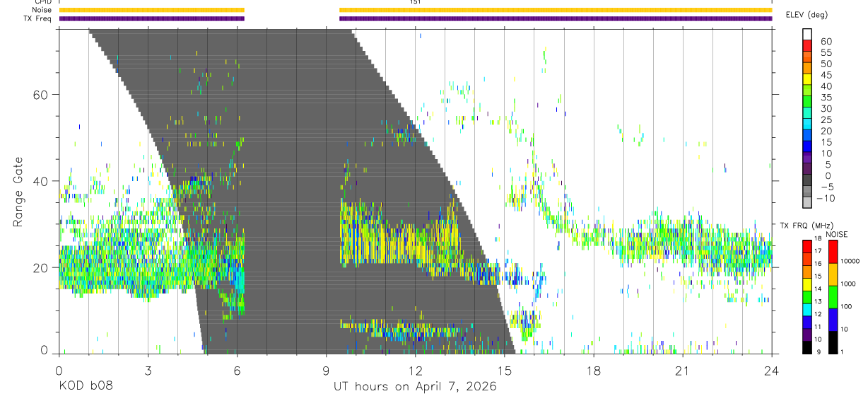Click the right yellow Noise bar above the plot
This screenshot has width=868, height=401.
tap(556, 10)
